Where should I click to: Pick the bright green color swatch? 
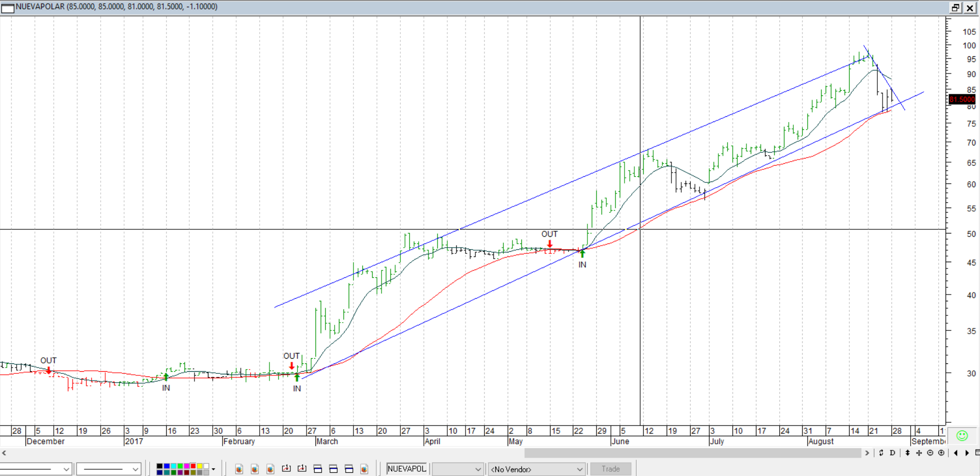pos(180,466)
